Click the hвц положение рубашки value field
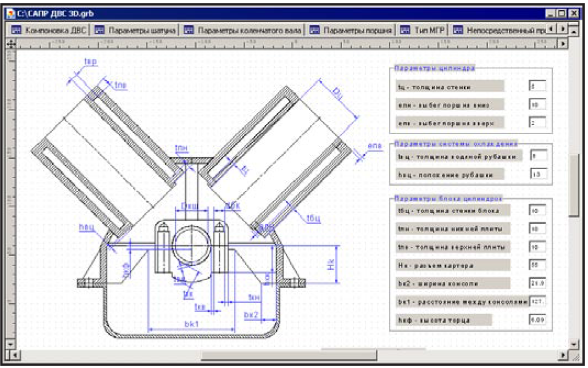This screenshot has height=368, width=588. [x=537, y=174]
